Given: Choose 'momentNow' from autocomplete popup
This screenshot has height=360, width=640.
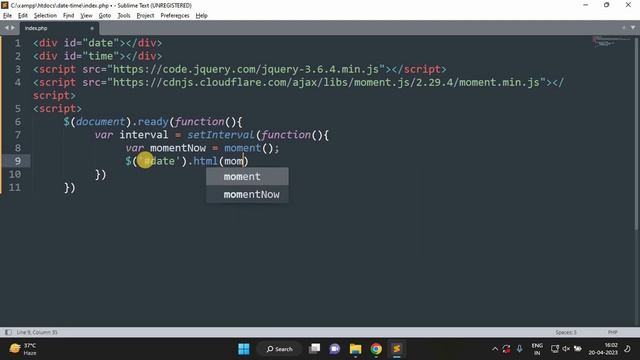Looking at the screenshot, I should (x=247, y=194).
